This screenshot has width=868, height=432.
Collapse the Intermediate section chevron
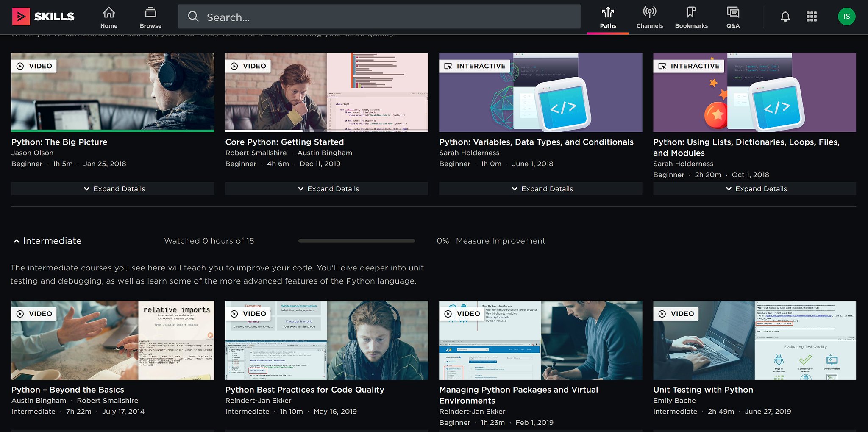click(17, 241)
